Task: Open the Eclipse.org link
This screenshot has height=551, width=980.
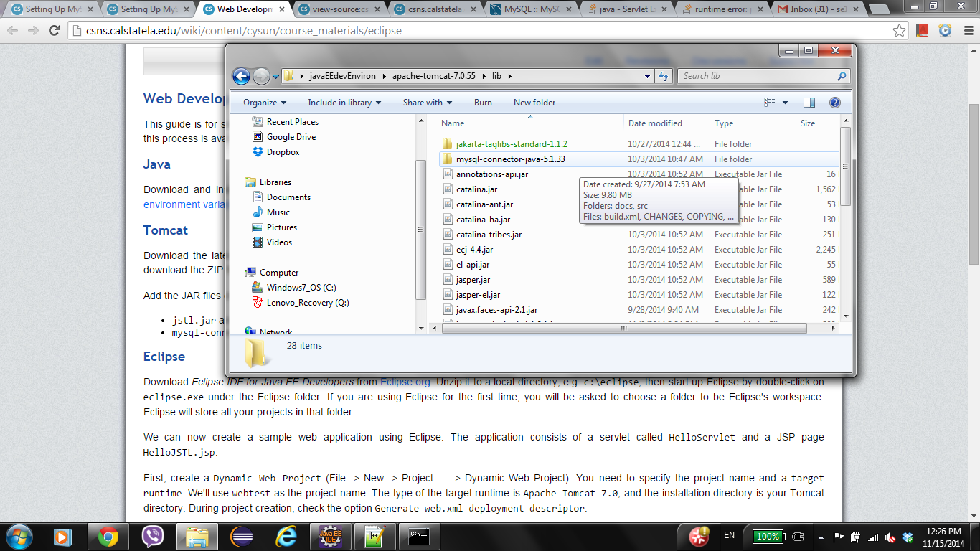Action: pos(405,382)
